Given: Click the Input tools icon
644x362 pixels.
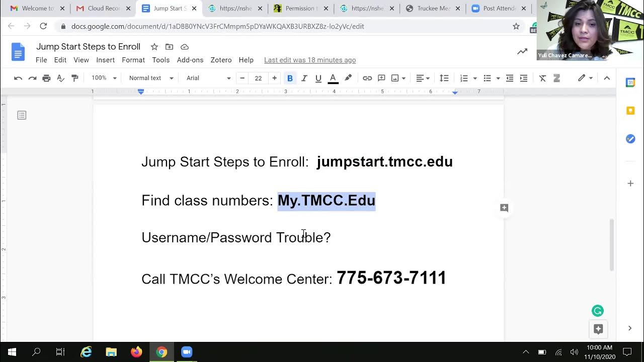Looking at the screenshot, I should click(x=556, y=78).
